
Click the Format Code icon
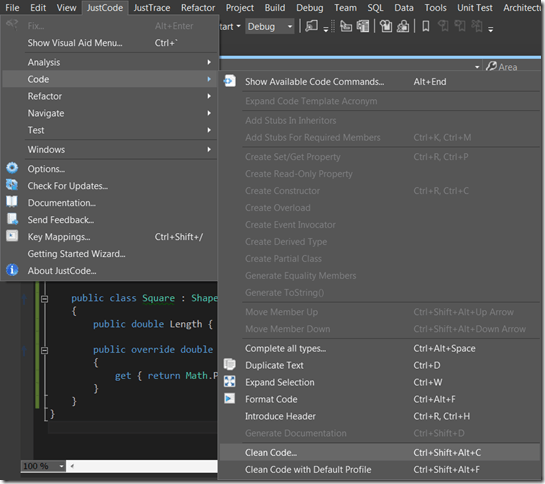pyautogui.click(x=229, y=398)
